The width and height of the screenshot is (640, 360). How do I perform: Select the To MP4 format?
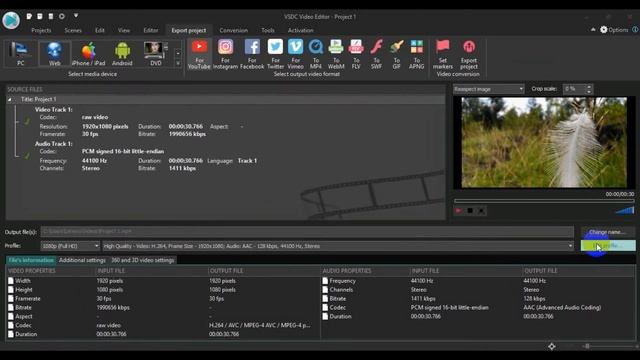pos(316,55)
